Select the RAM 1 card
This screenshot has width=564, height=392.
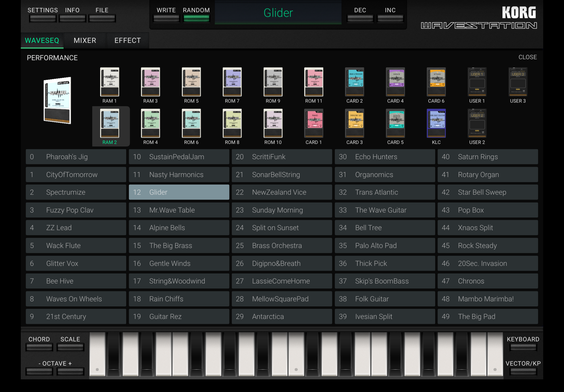(109, 82)
